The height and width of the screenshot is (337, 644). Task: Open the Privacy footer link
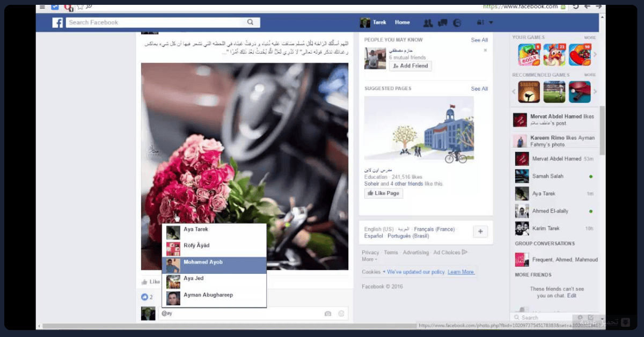tap(370, 253)
